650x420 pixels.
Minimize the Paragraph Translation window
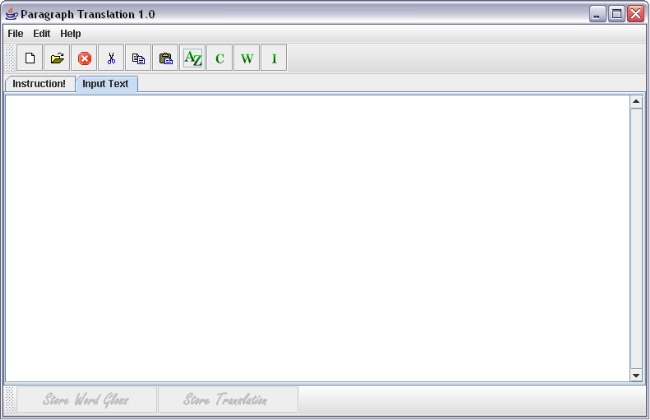click(x=597, y=14)
